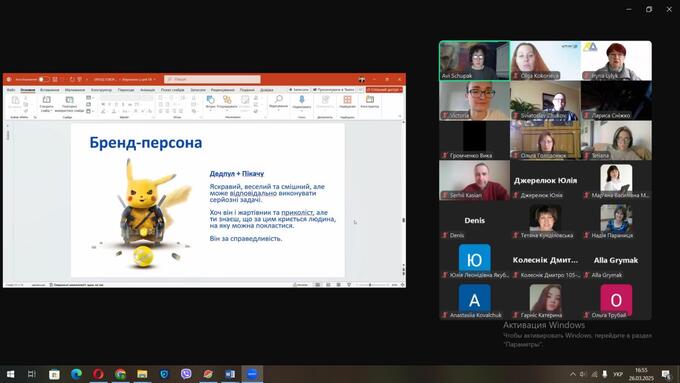Switch to Slide Sorter view in status bar
This screenshot has width=680, height=383.
328,285
